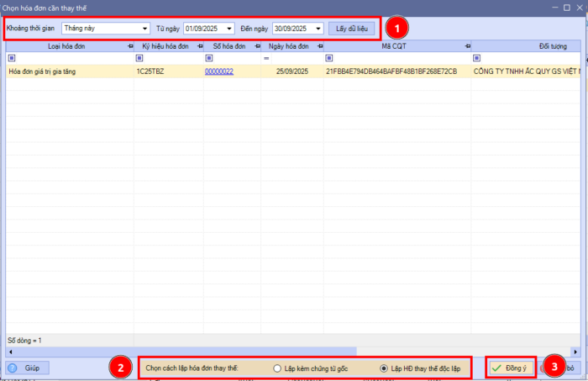Open invoice number 00000022 link
Viewport: 588px width, 381px height.
click(x=219, y=72)
